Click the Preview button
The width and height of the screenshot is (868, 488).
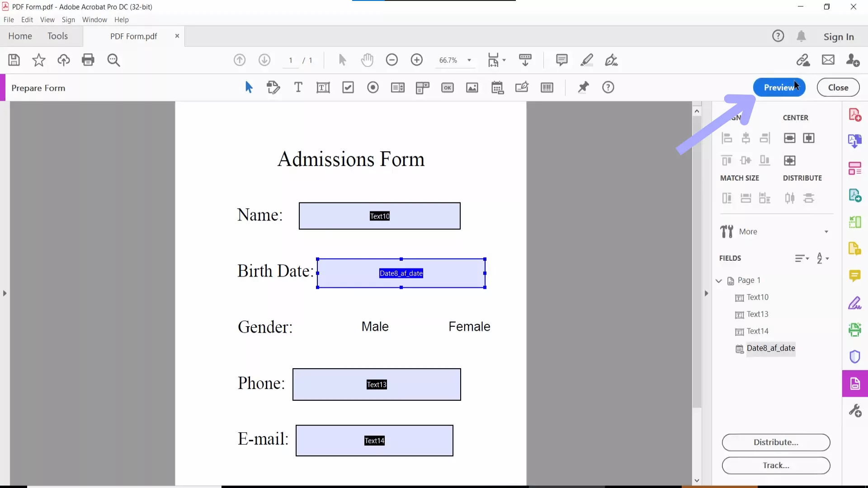pos(778,88)
